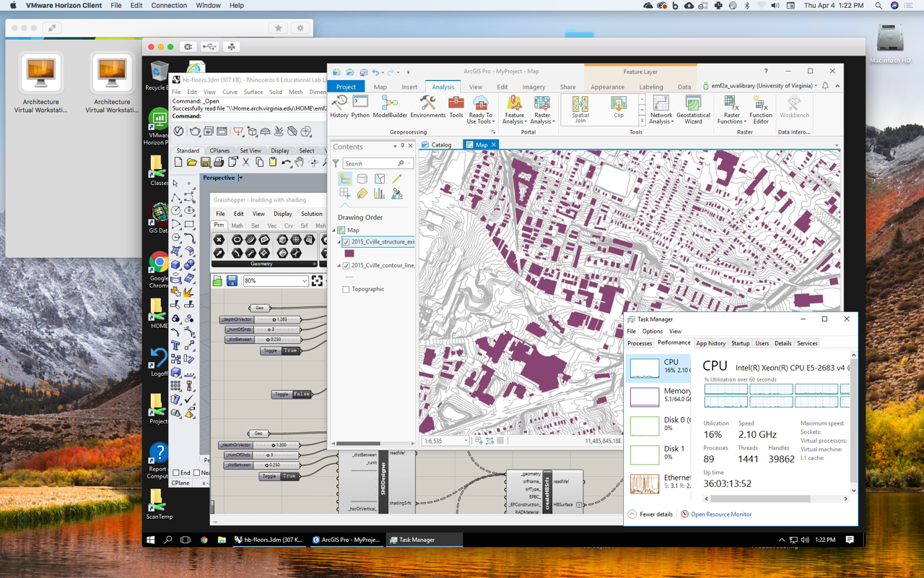Open the Task Manager Processes tab

point(640,343)
